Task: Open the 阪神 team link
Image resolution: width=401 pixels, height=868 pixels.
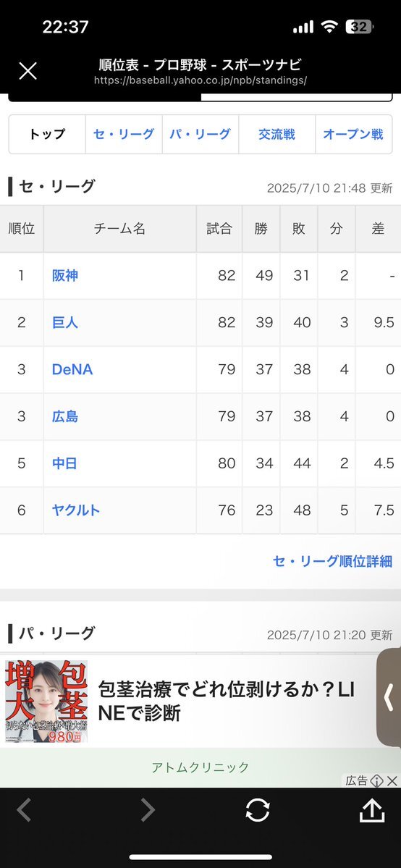Action: (65, 275)
